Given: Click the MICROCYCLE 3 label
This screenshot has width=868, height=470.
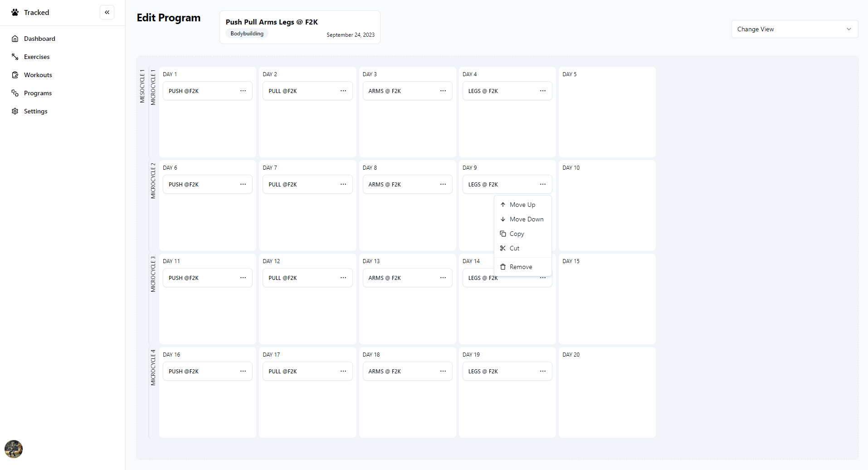Looking at the screenshot, I should click(x=153, y=274).
